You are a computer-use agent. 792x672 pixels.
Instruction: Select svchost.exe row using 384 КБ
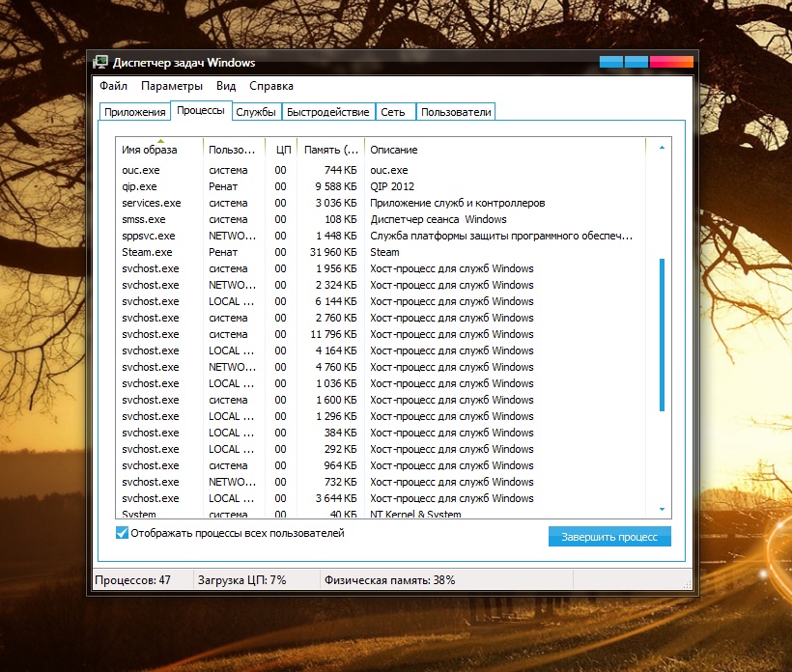point(381,433)
